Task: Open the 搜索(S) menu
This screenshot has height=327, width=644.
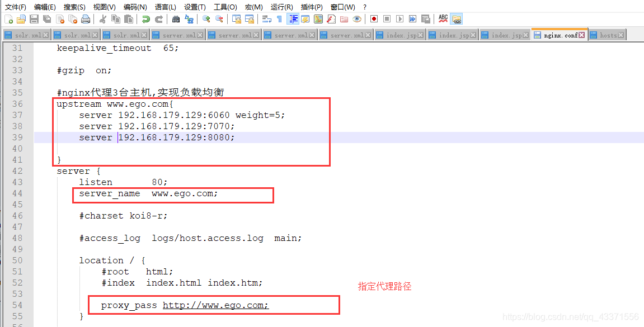Action: pyautogui.click(x=74, y=7)
